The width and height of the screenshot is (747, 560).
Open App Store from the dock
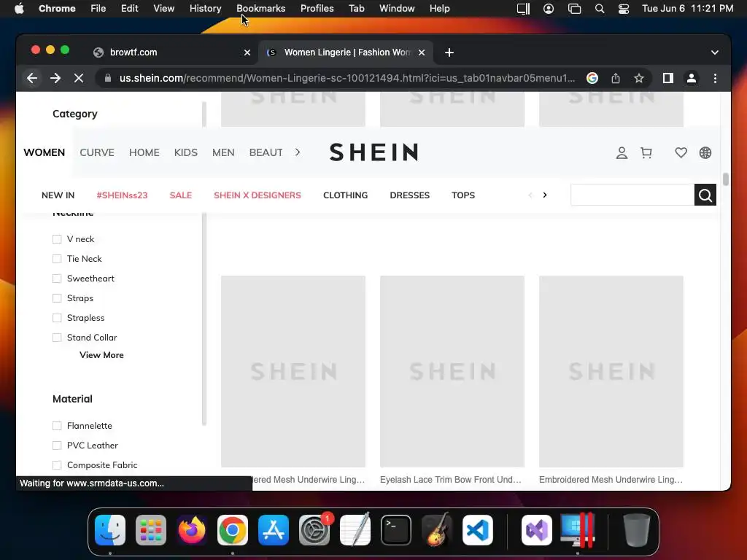click(274, 530)
